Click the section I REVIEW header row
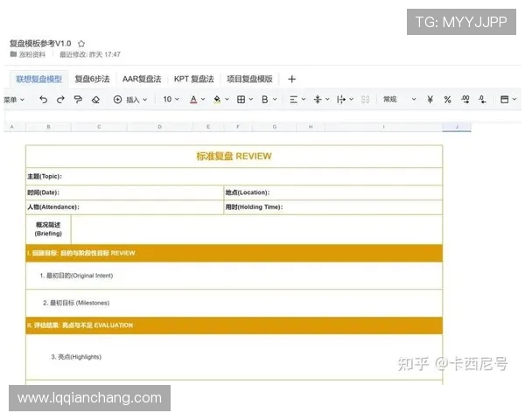The height and width of the screenshot is (420, 525). click(x=234, y=253)
